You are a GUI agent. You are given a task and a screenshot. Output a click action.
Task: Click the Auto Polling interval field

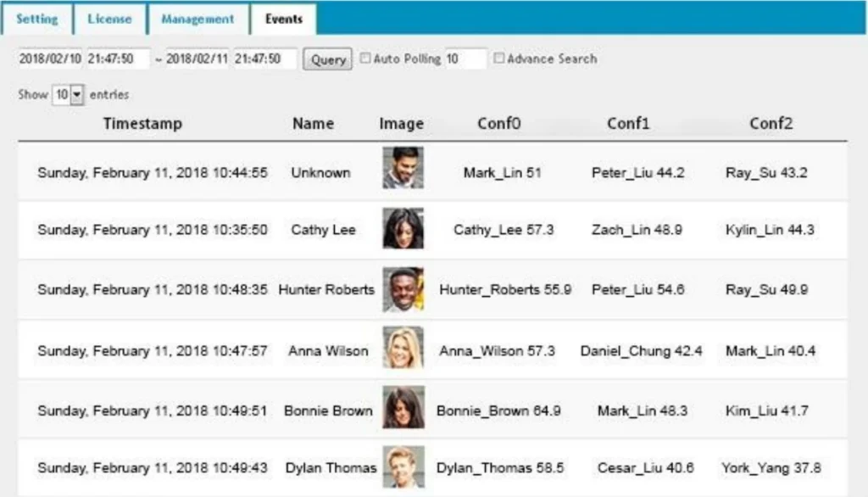[465, 59]
